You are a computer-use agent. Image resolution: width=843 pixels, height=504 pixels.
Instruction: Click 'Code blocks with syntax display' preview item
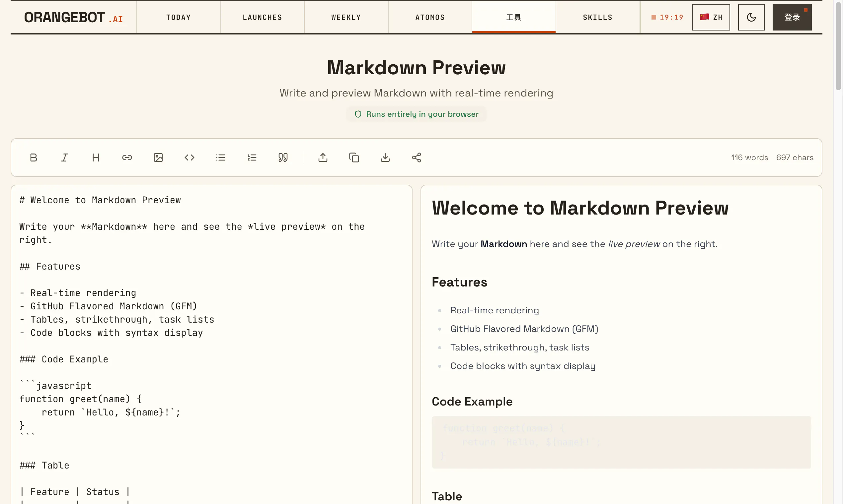point(523,366)
